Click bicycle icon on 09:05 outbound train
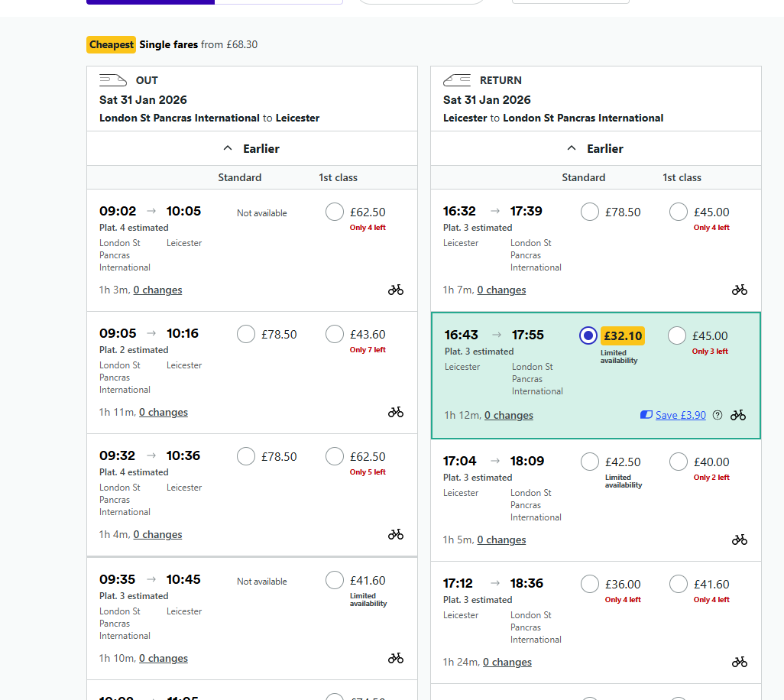The image size is (784, 700). click(x=395, y=412)
